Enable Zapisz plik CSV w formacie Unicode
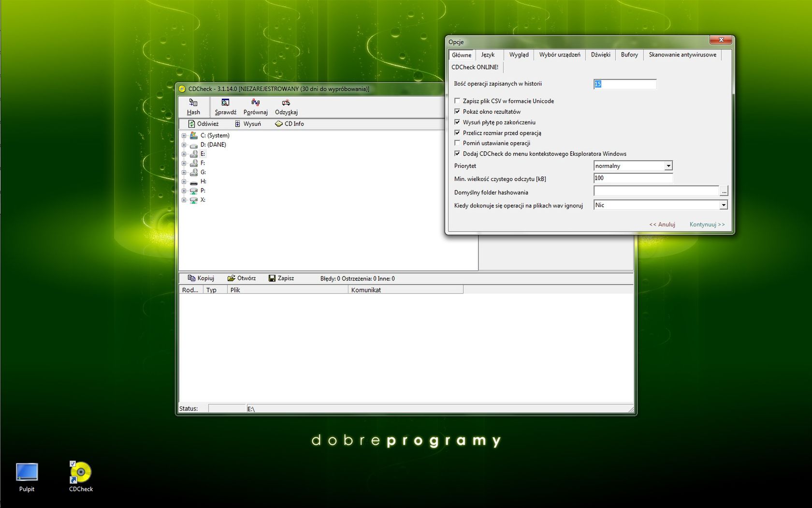 coord(457,101)
